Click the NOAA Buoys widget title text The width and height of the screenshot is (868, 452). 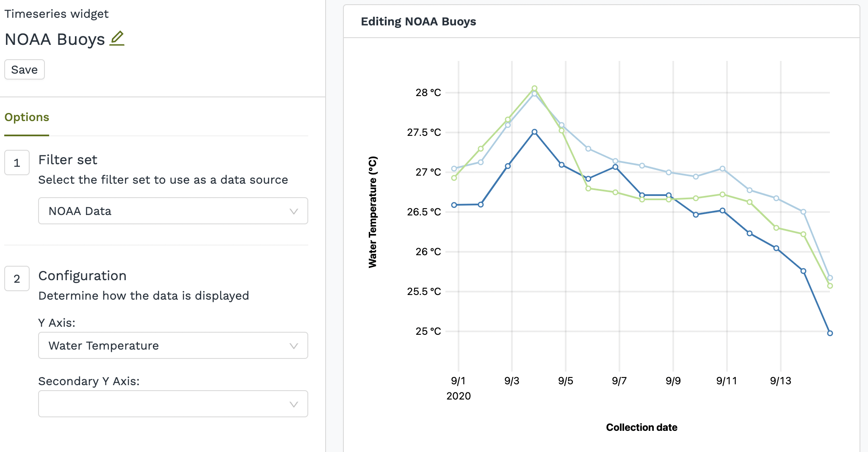click(55, 39)
